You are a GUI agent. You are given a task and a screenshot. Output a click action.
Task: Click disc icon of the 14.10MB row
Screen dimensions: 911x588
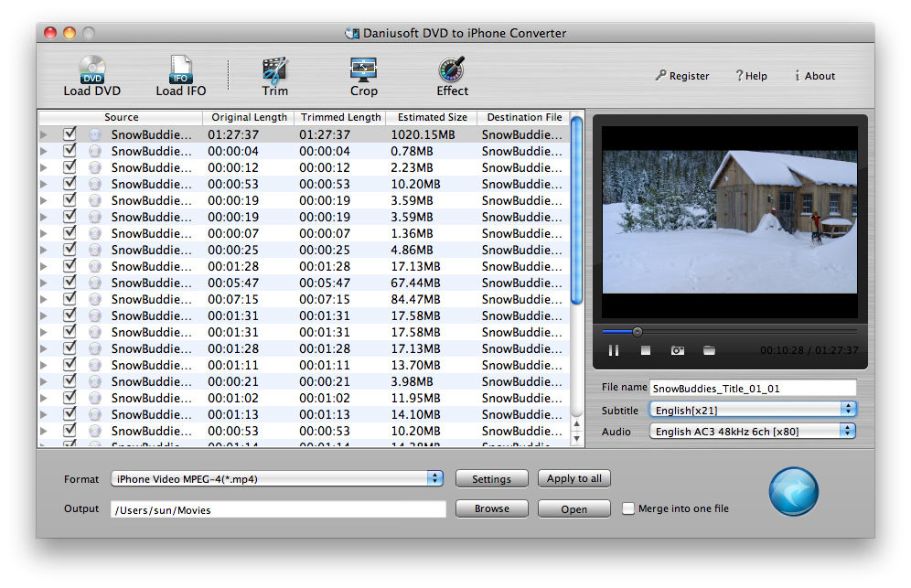[95, 414]
